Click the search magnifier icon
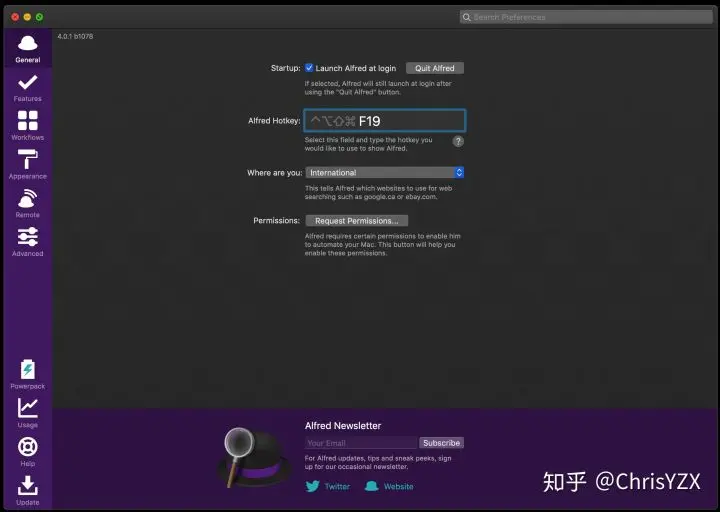This screenshot has width=720, height=512. (467, 17)
